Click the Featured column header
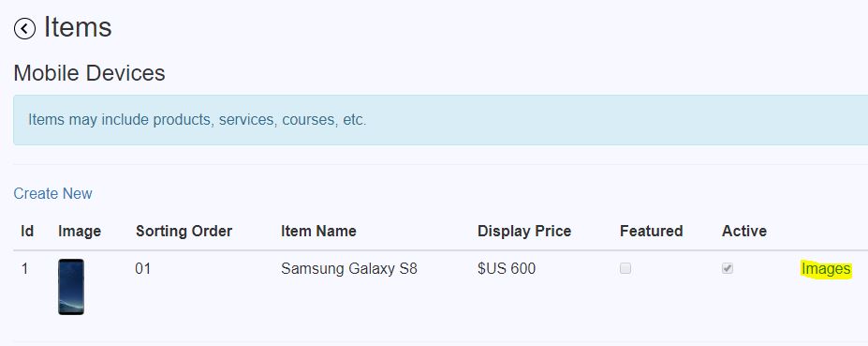 tap(651, 231)
